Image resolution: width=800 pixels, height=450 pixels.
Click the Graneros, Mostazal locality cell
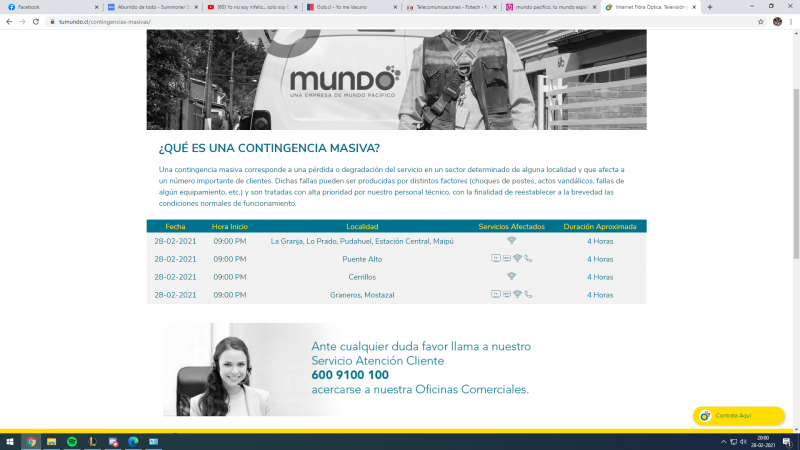362,295
